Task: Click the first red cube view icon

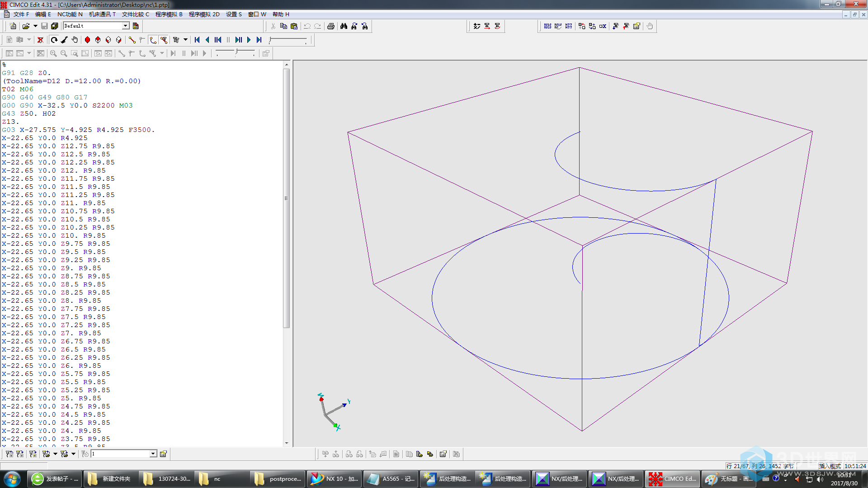Action: 88,40
